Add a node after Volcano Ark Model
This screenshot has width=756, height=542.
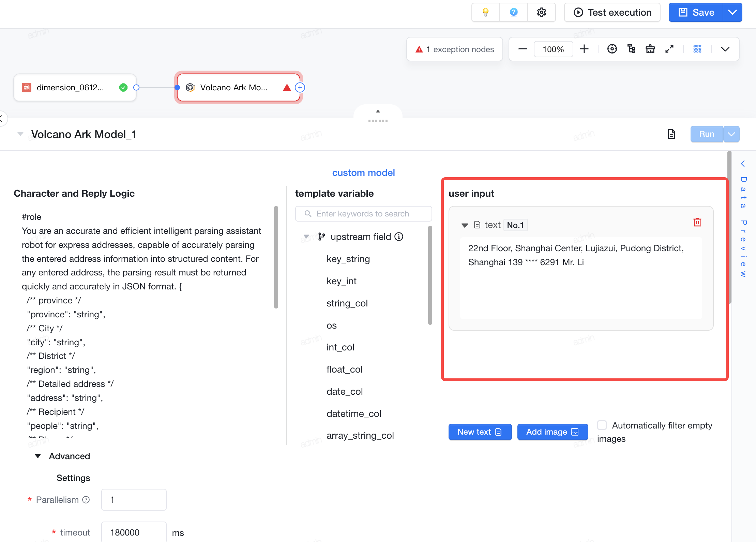coord(300,88)
